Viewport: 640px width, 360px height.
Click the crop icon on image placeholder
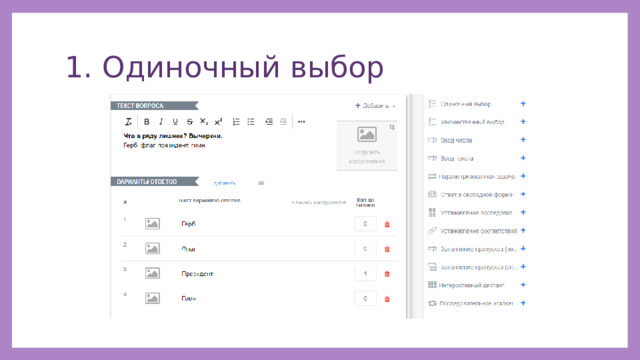tap(392, 127)
